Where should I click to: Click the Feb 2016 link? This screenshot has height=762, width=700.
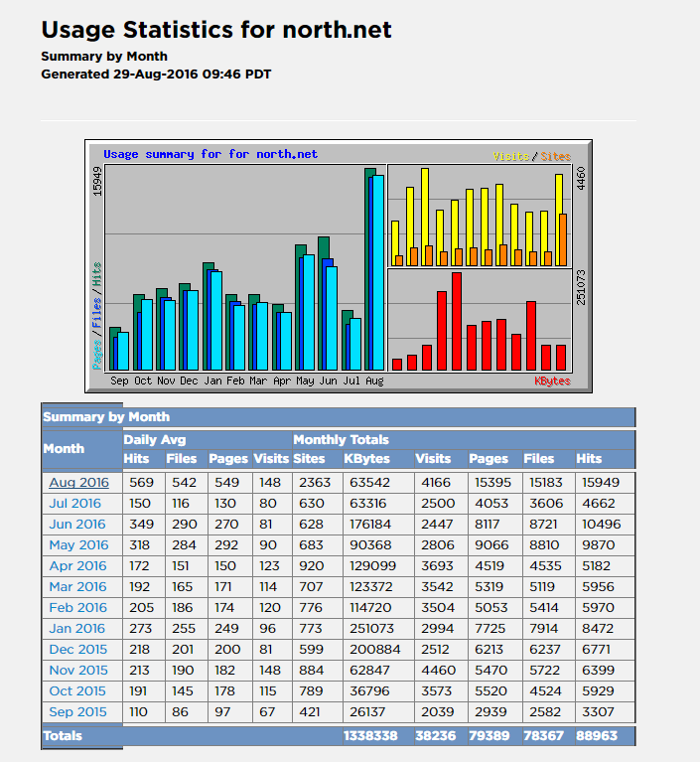(76, 608)
